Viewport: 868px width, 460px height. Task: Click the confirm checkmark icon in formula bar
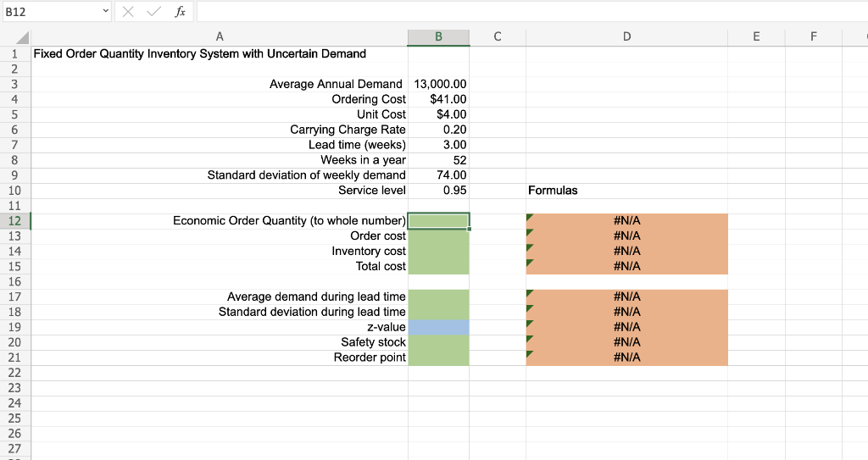[154, 12]
